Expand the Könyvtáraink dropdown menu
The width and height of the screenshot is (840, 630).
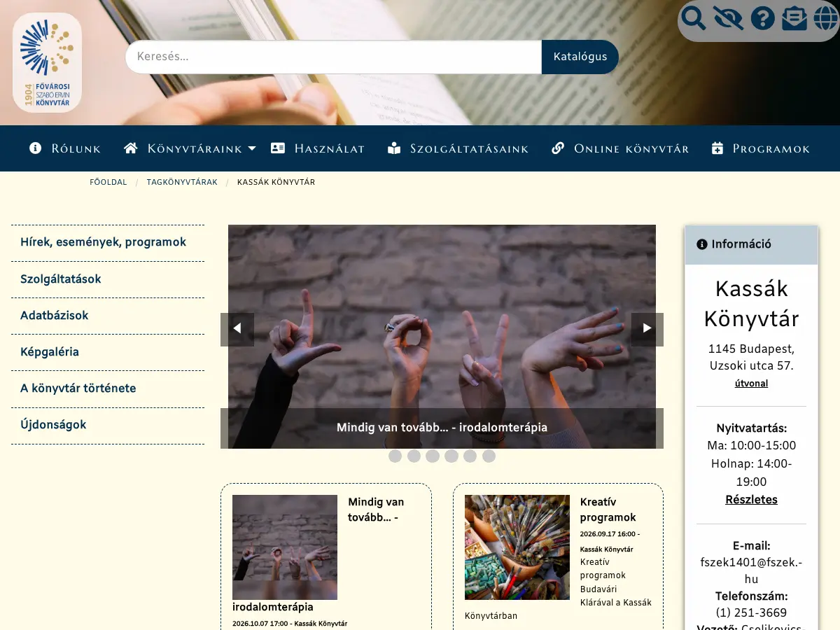(190, 148)
